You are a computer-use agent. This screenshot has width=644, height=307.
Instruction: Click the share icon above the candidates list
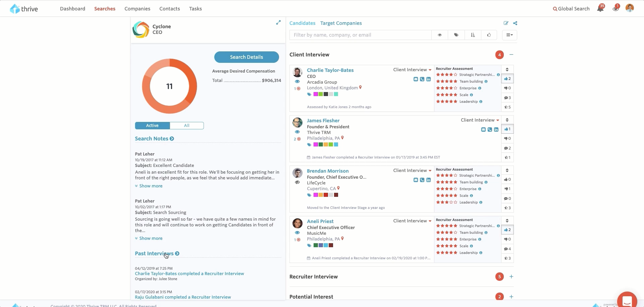click(515, 23)
